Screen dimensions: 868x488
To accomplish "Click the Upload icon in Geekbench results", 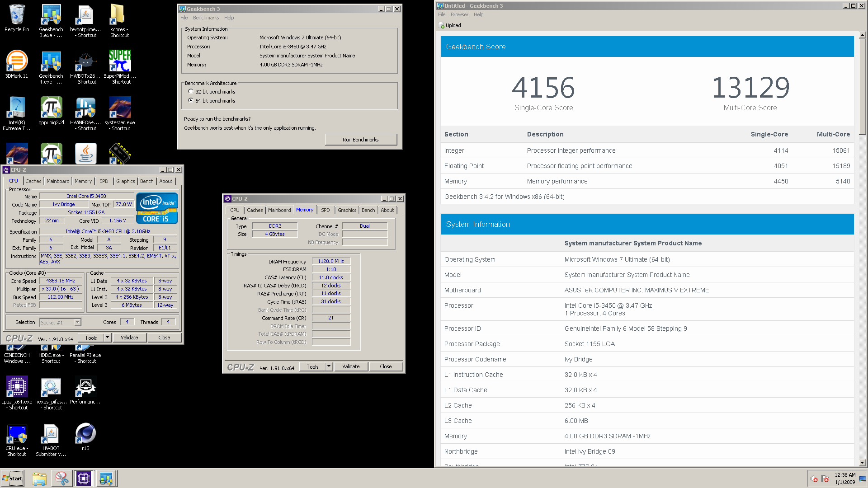I will coord(442,26).
